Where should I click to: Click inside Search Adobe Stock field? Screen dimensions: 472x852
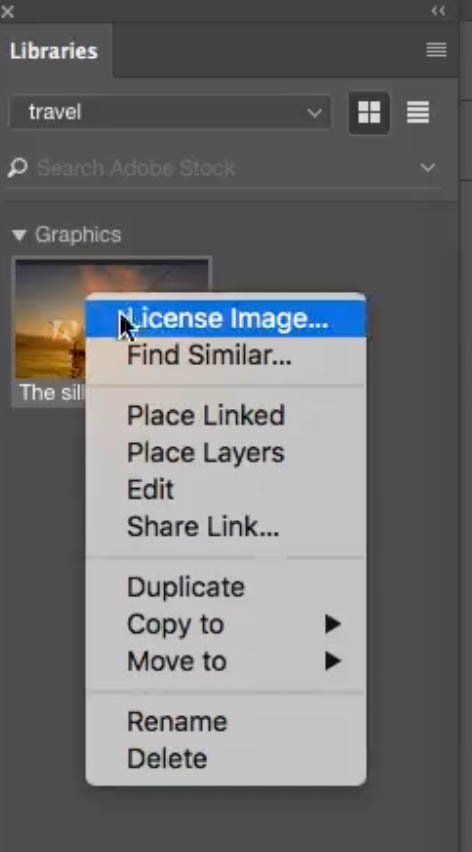(x=225, y=168)
